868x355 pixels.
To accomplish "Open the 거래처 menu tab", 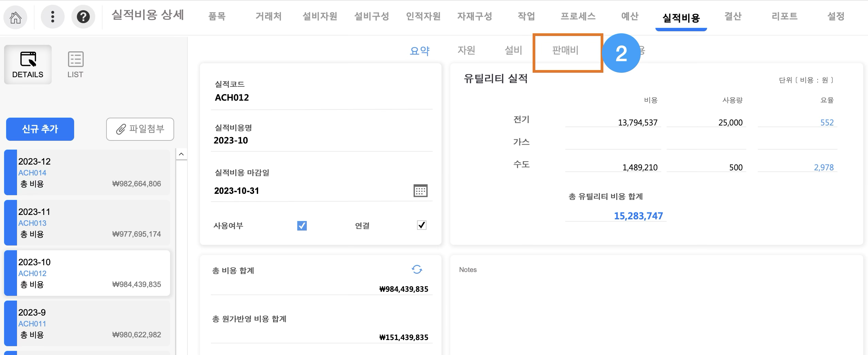I will 268,16.
